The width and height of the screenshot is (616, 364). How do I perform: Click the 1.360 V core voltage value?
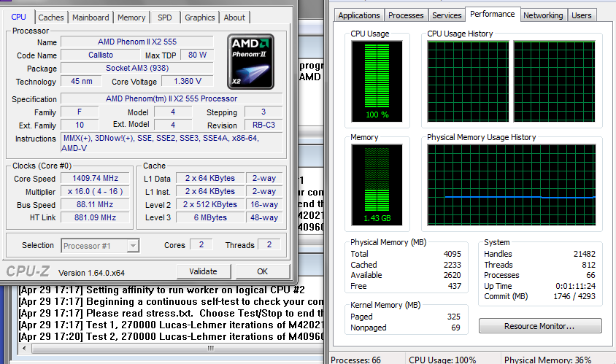click(x=188, y=81)
